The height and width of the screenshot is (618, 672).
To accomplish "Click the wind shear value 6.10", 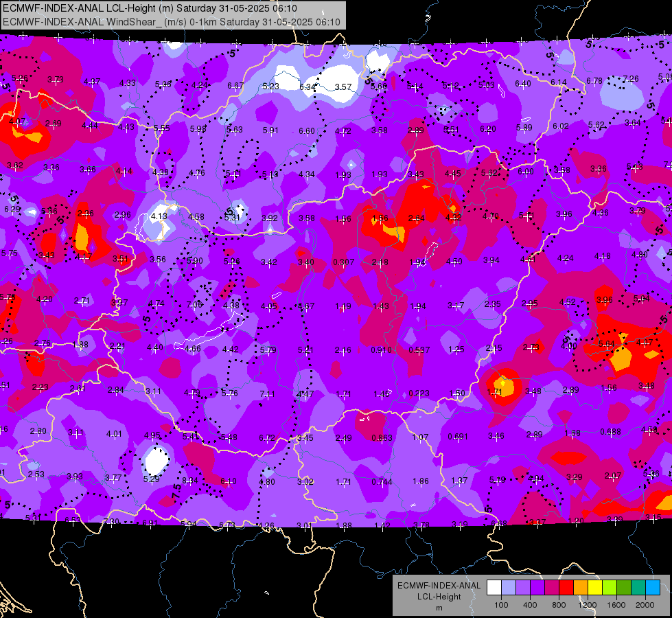I will tap(228, 481).
